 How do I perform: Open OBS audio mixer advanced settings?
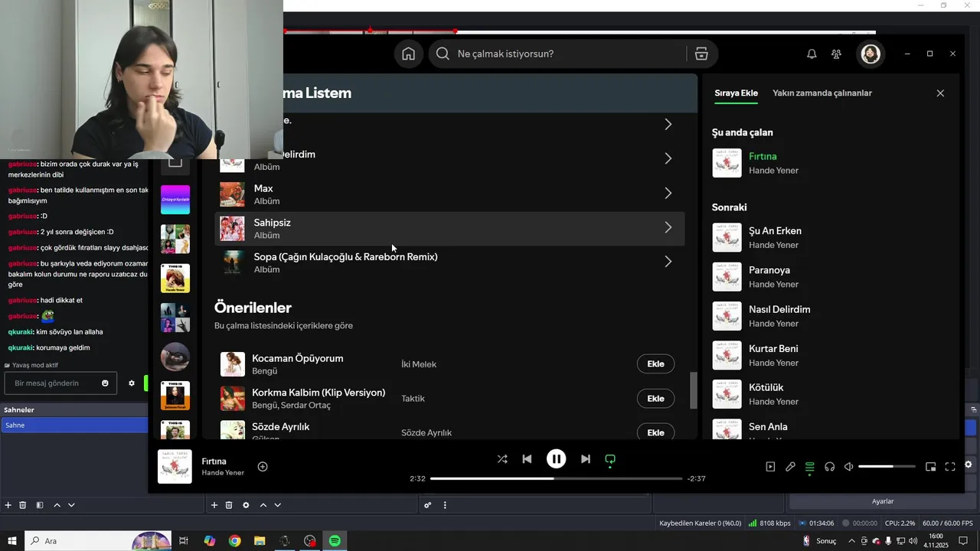[428, 505]
